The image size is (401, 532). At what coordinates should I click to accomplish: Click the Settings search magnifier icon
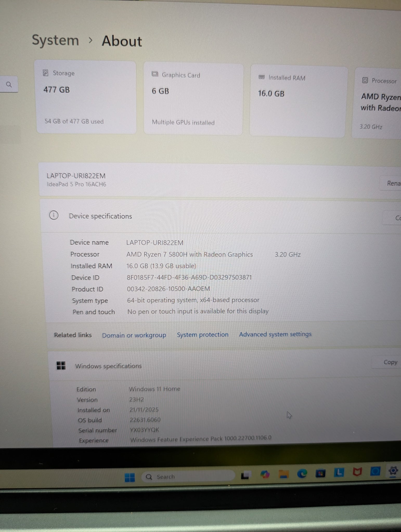(x=9, y=84)
